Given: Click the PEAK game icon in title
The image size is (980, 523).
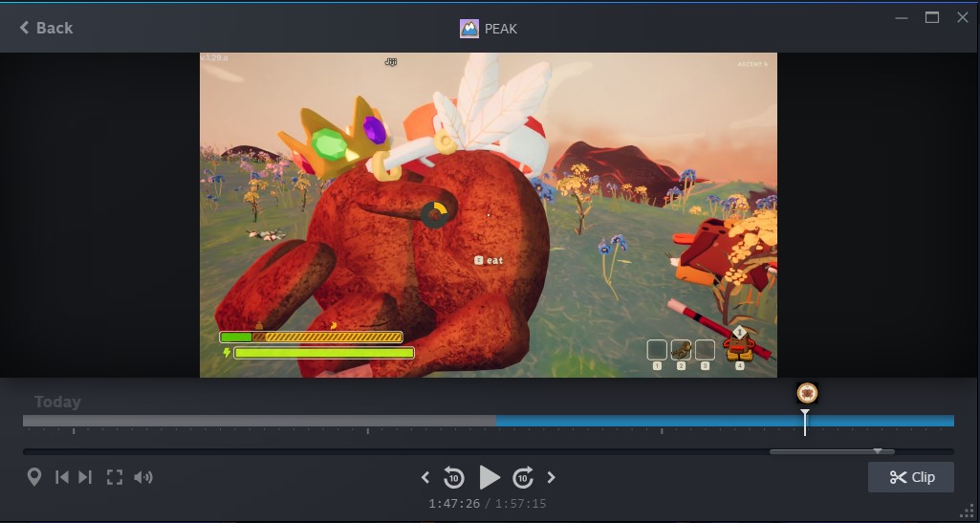Looking at the screenshot, I should pyautogui.click(x=468, y=29).
